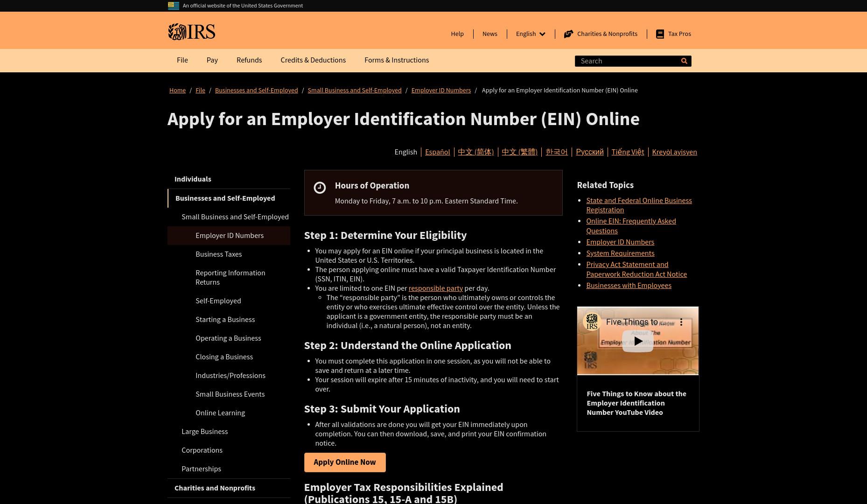Open the English language dropdown
867x504 pixels.
coord(531,34)
